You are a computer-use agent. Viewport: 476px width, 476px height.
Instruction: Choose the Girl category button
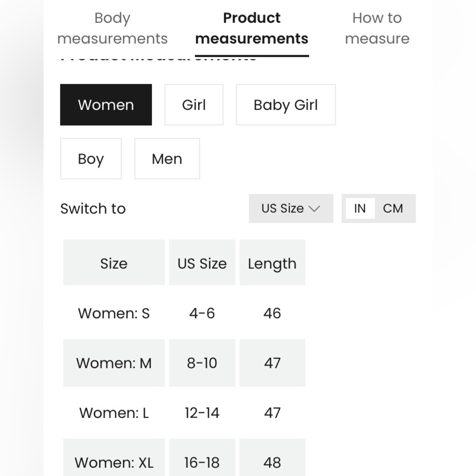tap(194, 105)
